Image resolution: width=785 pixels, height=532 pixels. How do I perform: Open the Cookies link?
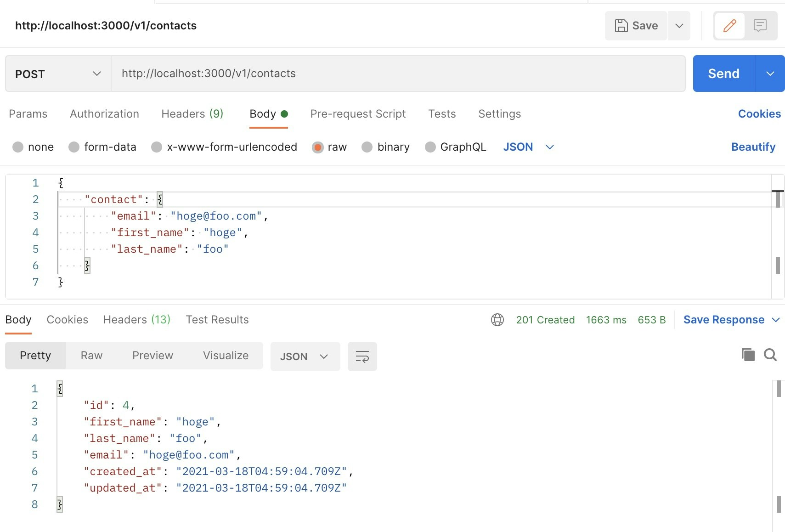759,114
